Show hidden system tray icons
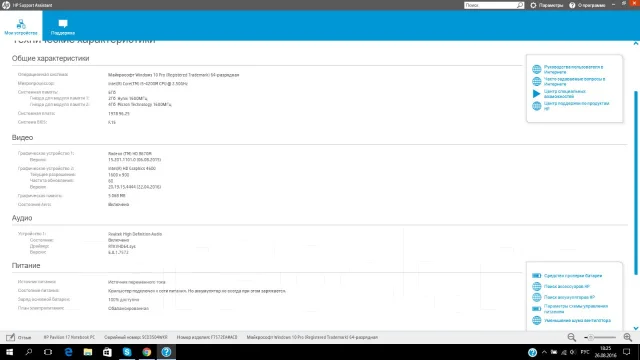Viewport: 640px width, 360px height. click(544, 352)
